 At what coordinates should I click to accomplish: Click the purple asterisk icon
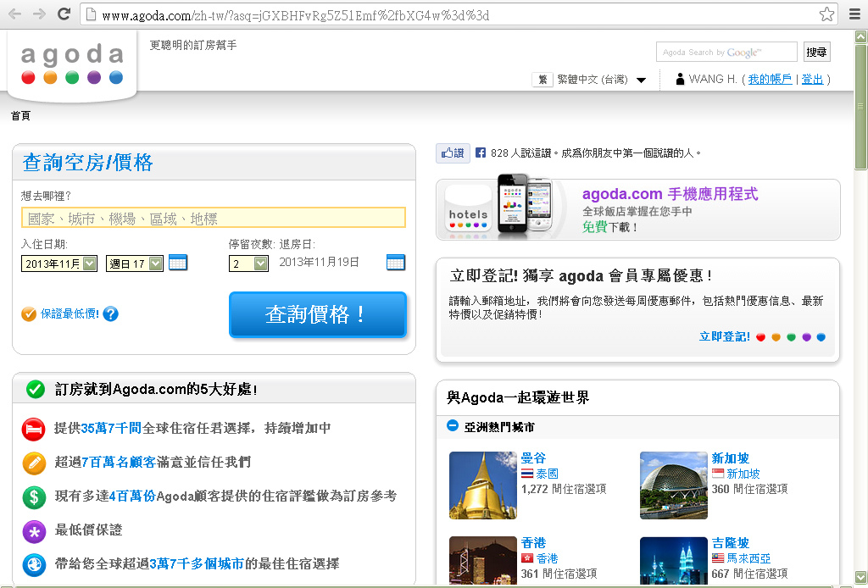click(34, 531)
